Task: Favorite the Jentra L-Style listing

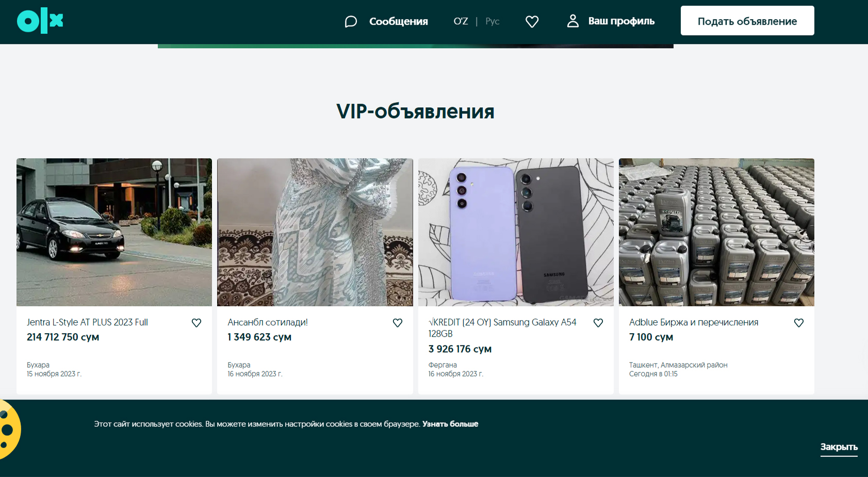Action: click(196, 323)
